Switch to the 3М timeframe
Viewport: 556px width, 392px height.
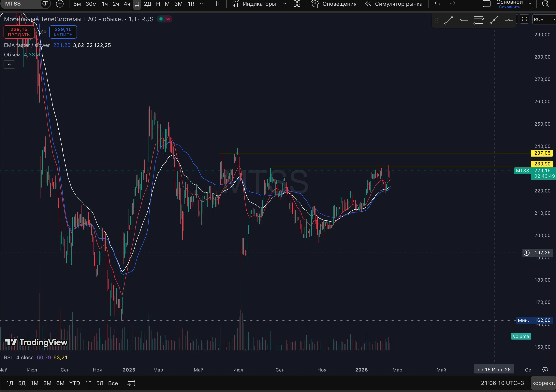pos(179,4)
